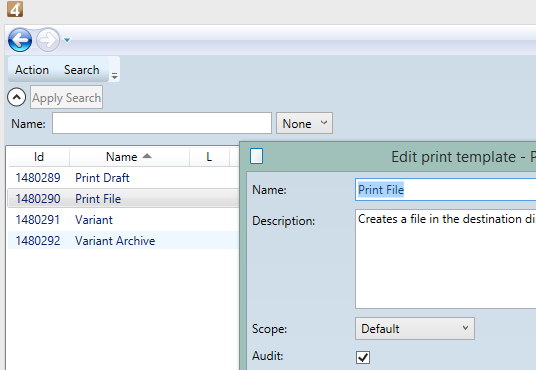Screen dimensions: 536x370
Task: Open the Search menu
Action: 82,70
